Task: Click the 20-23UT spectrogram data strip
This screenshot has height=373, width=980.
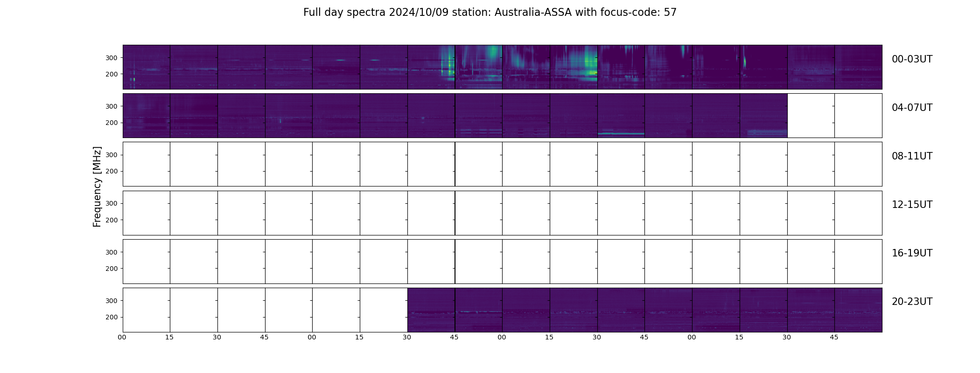Action: click(x=644, y=310)
